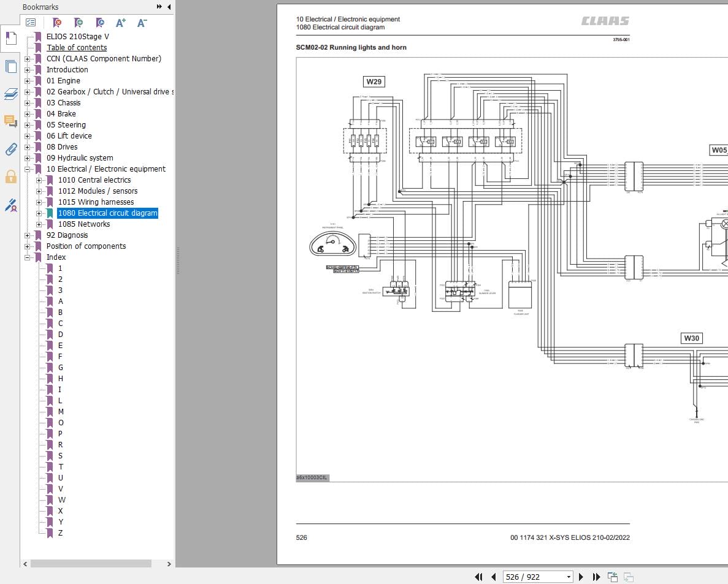
Task: Open the Attachments paperclip panel
Action: click(10, 149)
